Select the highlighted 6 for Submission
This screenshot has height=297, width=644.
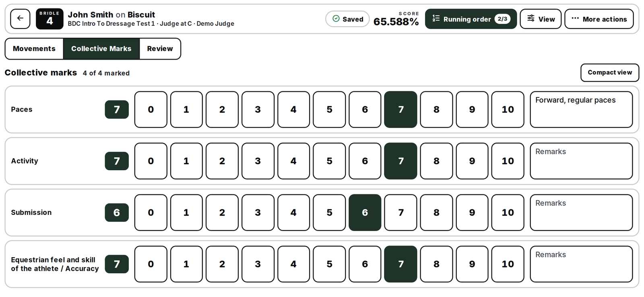[x=365, y=212]
